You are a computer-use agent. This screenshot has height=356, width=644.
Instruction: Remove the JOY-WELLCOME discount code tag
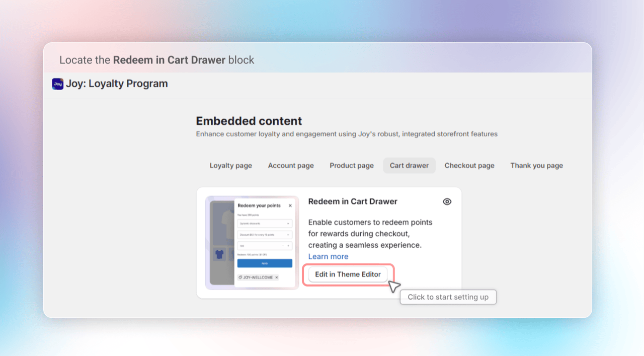276,277
